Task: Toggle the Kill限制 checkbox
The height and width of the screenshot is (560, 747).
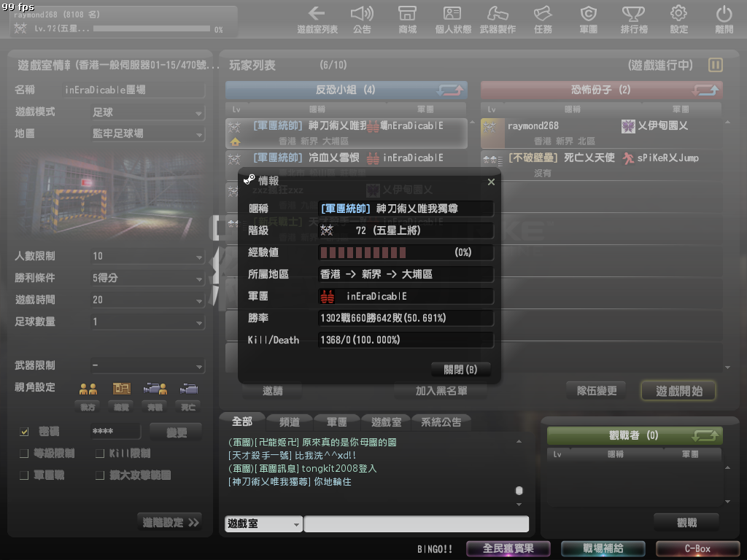Action: (x=100, y=454)
